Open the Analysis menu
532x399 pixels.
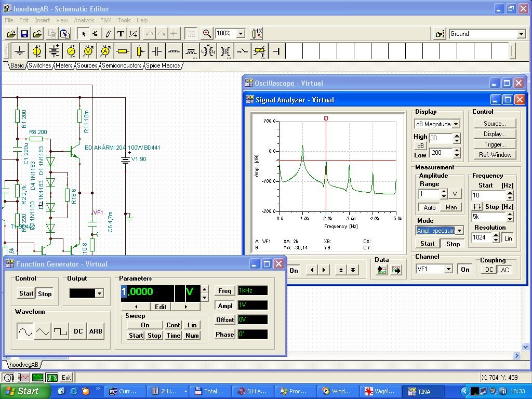pyautogui.click(x=84, y=20)
